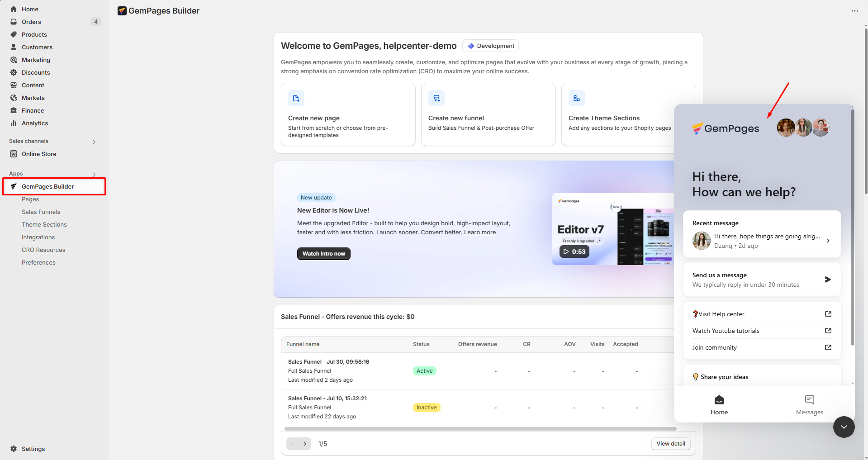This screenshot has height=460, width=868.
Task: Expand the Apps section chevron
Action: [94, 174]
